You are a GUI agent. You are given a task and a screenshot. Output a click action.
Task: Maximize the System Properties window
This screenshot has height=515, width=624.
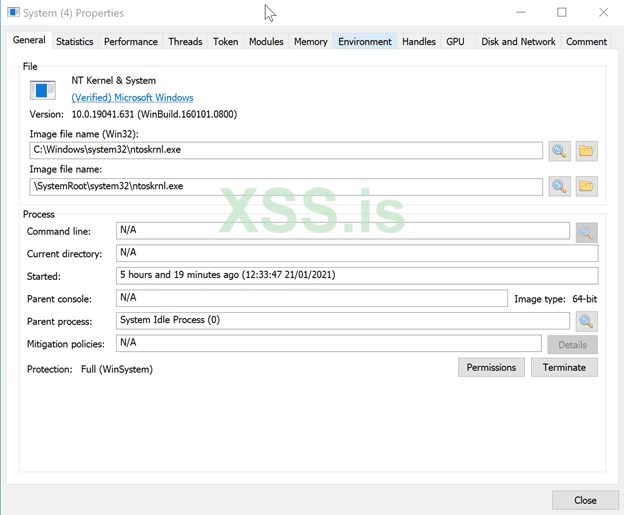point(562,12)
